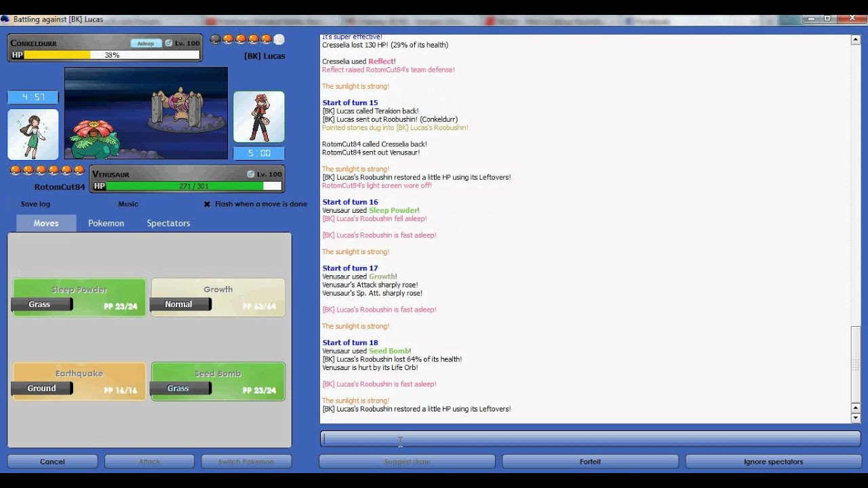Image resolution: width=868 pixels, height=488 pixels.
Task: Click the Pokemon Online icon in the title bar
Action: pyautogui.click(x=5, y=19)
